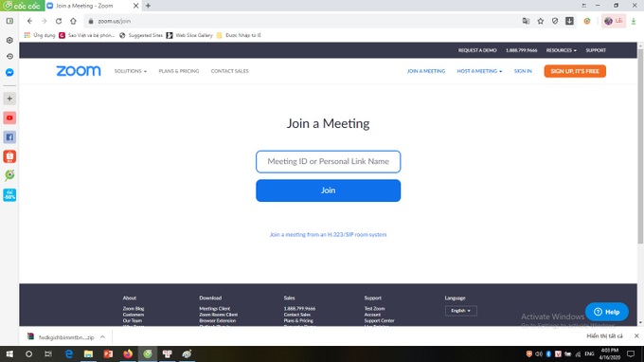Open the YouTube icon in the sidebar

(9, 118)
